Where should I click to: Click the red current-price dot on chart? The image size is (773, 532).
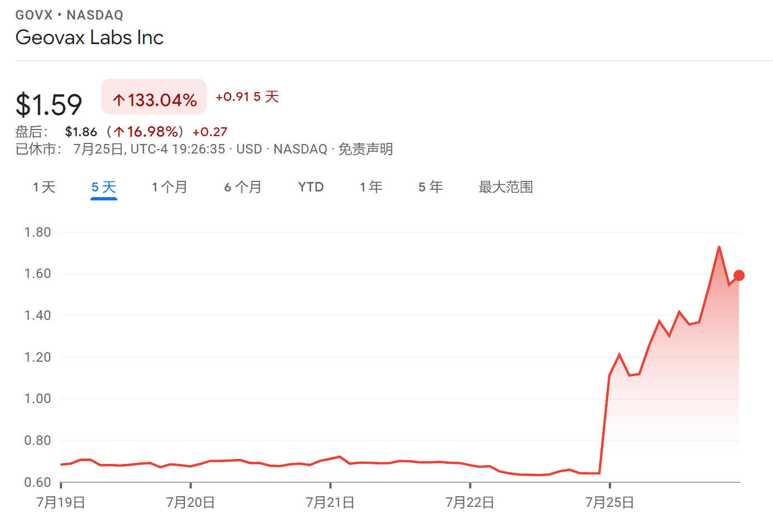tap(739, 275)
